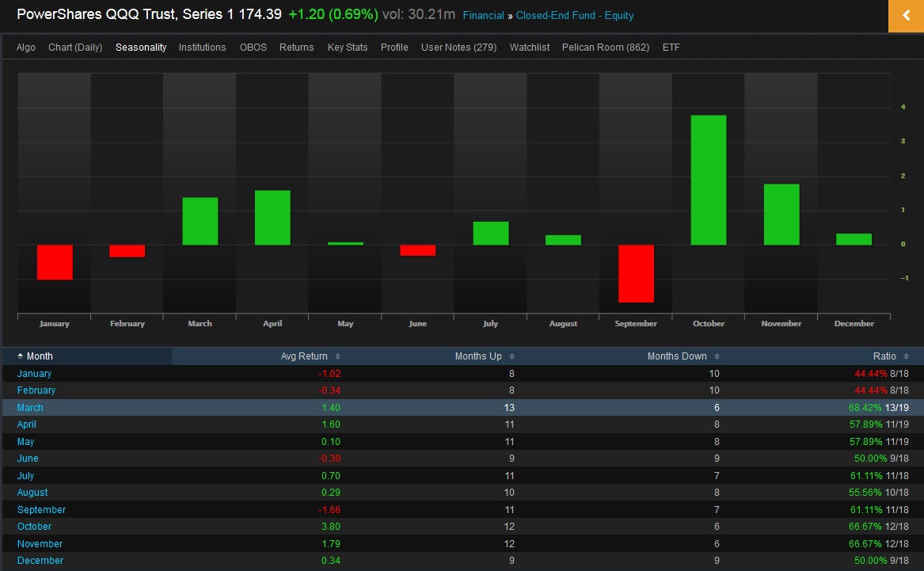
Task: Open December link in the table
Action: [x=40, y=561]
